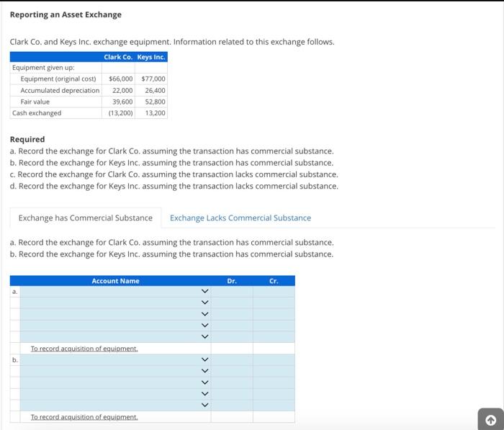Click the Required heading
The width and height of the screenshot is (504, 430).
tap(27, 139)
